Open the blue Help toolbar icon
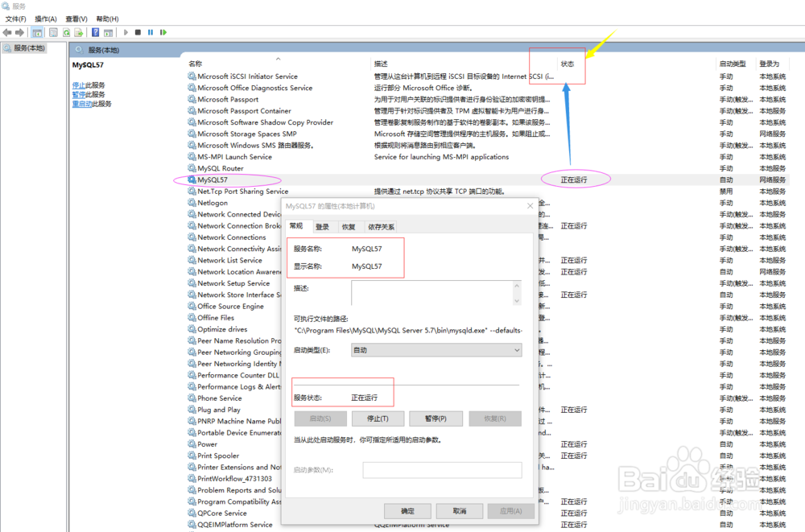 pos(96,32)
